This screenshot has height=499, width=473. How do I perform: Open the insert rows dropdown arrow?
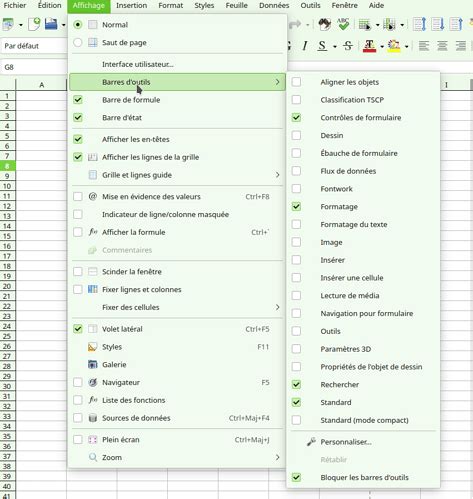tap(377, 25)
